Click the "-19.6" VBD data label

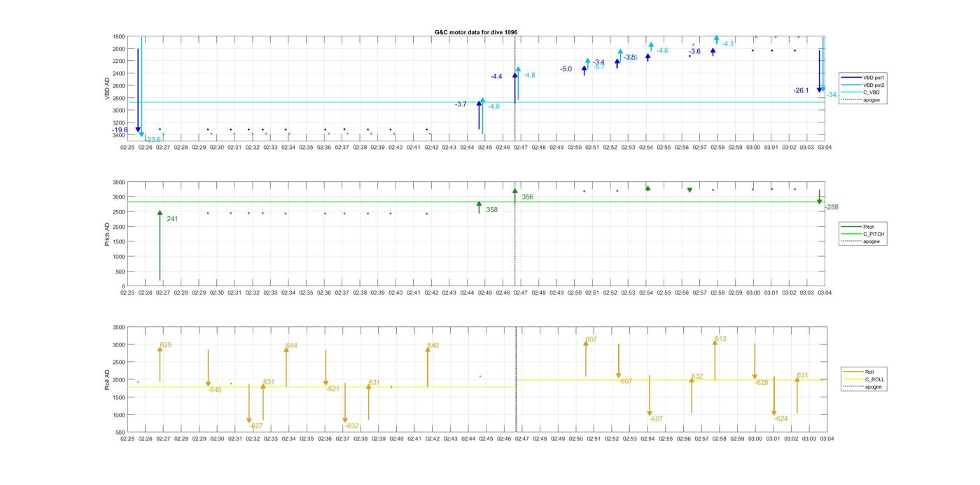(x=120, y=130)
